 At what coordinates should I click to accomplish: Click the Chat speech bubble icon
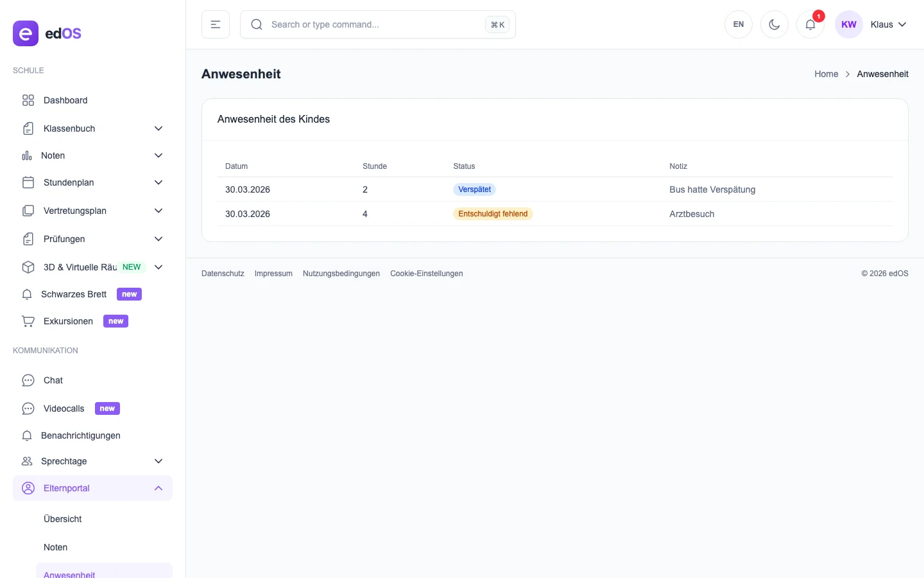(28, 380)
